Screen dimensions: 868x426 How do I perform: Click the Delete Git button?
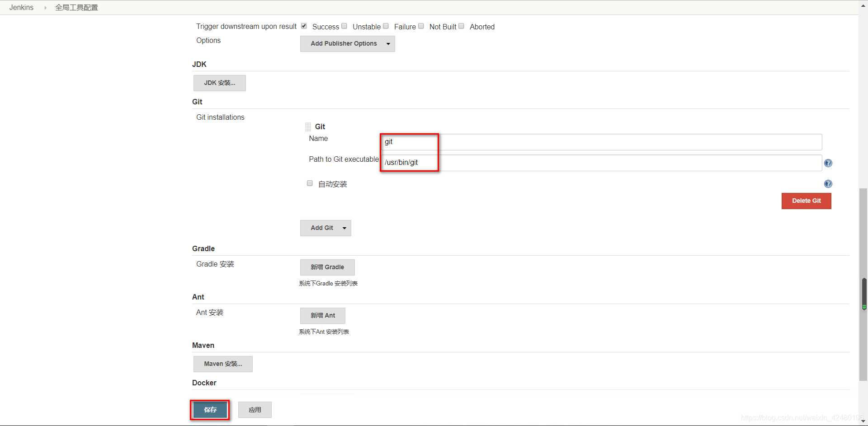(806, 201)
